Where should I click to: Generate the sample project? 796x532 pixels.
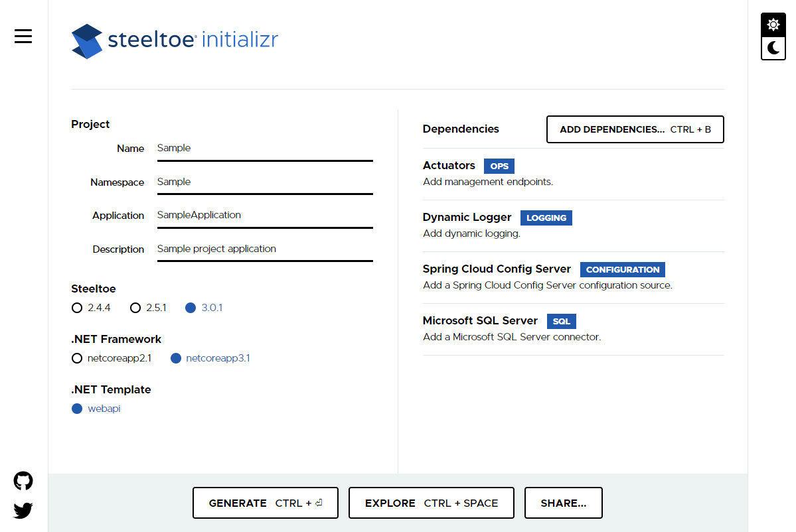point(265,503)
